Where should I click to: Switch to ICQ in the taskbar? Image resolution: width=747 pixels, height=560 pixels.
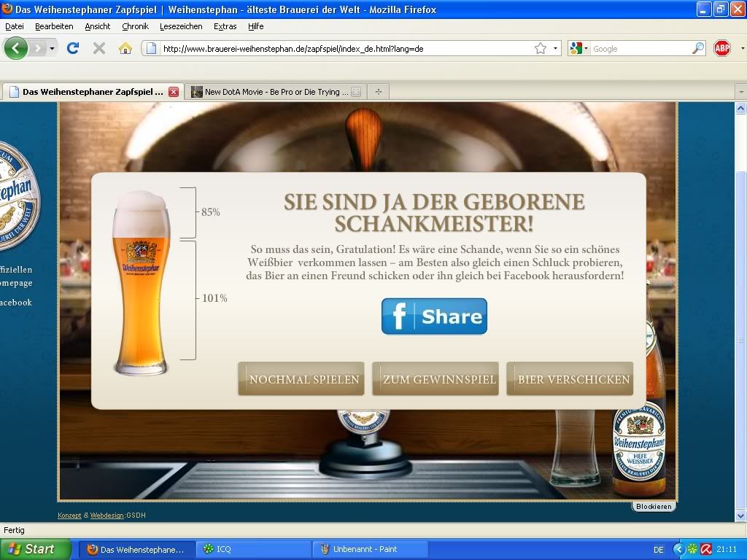254,550
